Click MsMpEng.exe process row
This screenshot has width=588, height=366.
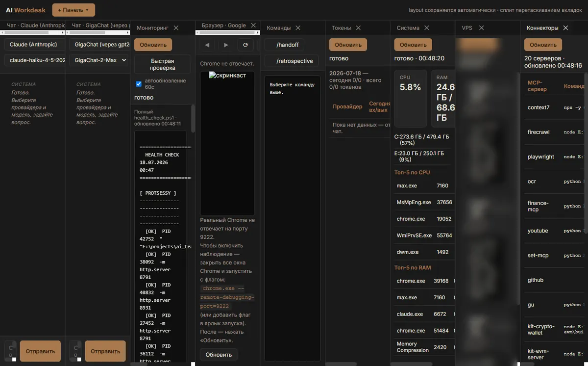click(x=425, y=202)
